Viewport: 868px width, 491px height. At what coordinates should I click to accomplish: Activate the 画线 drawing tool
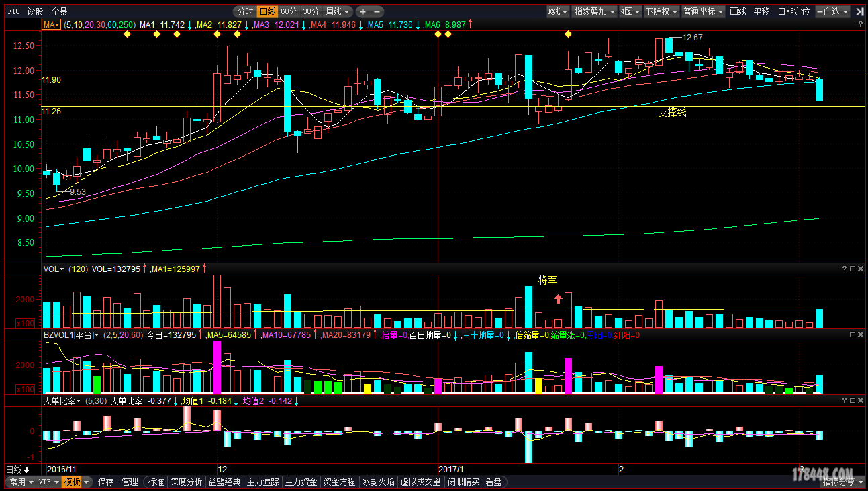tap(738, 11)
